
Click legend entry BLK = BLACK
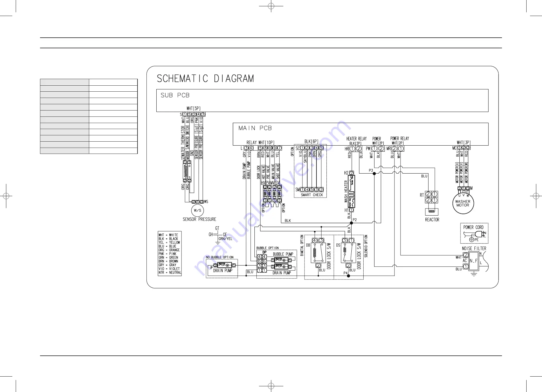pos(168,239)
